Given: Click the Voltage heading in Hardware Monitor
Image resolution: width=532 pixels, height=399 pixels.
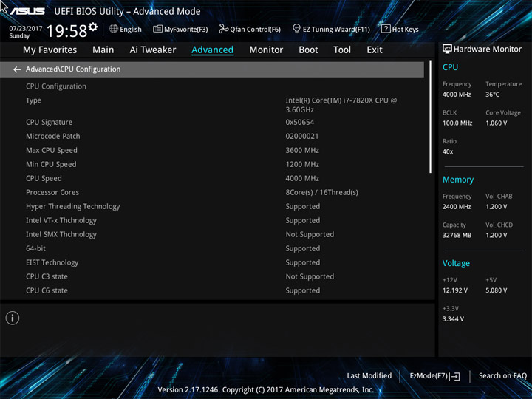Looking at the screenshot, I should (x=456, y=263).
